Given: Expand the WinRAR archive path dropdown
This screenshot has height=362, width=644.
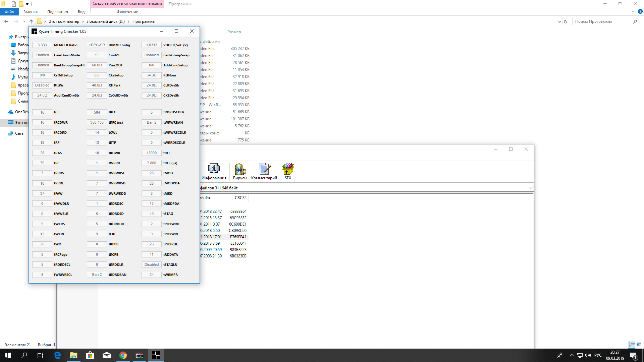Looking at the screenshot, I should click(531, 188).
